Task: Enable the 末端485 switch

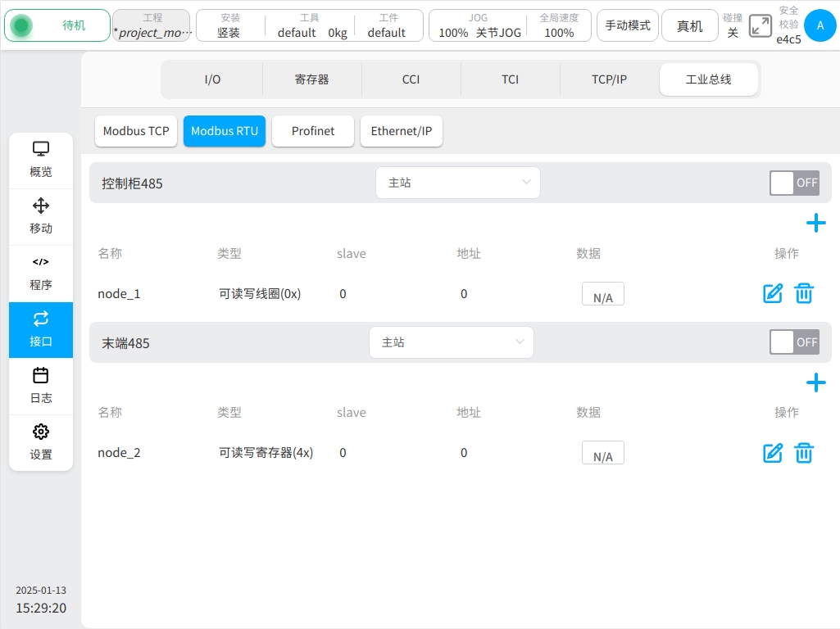Action: [793, 342]
